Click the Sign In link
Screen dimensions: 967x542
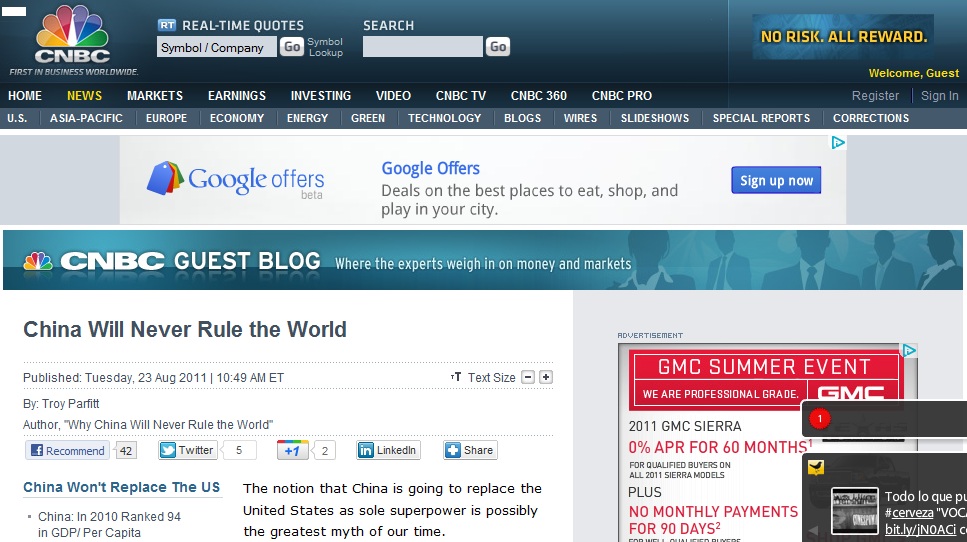(939, 96)
